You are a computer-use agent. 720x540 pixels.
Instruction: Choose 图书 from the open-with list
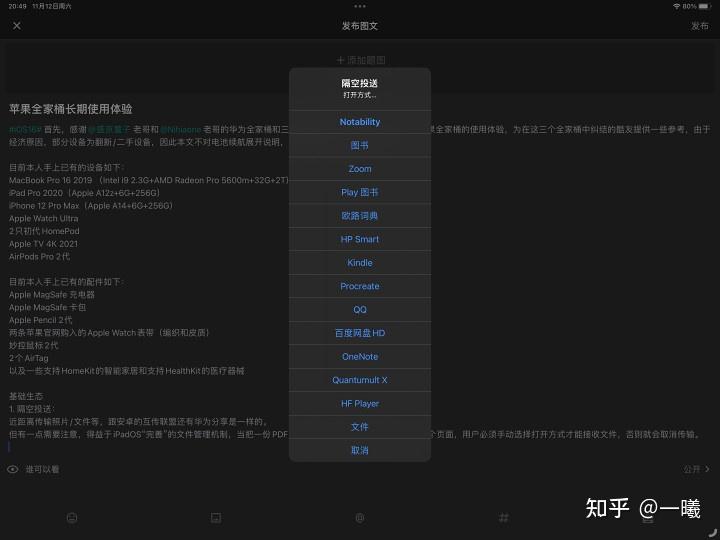point(360,146)
